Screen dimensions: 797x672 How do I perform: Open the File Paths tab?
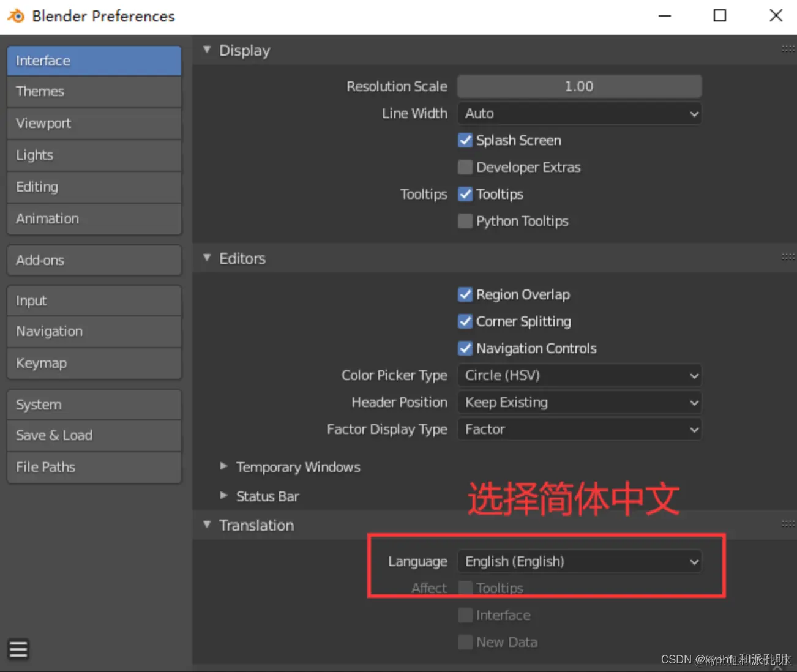pyautogui.click(x=94, y=468)
